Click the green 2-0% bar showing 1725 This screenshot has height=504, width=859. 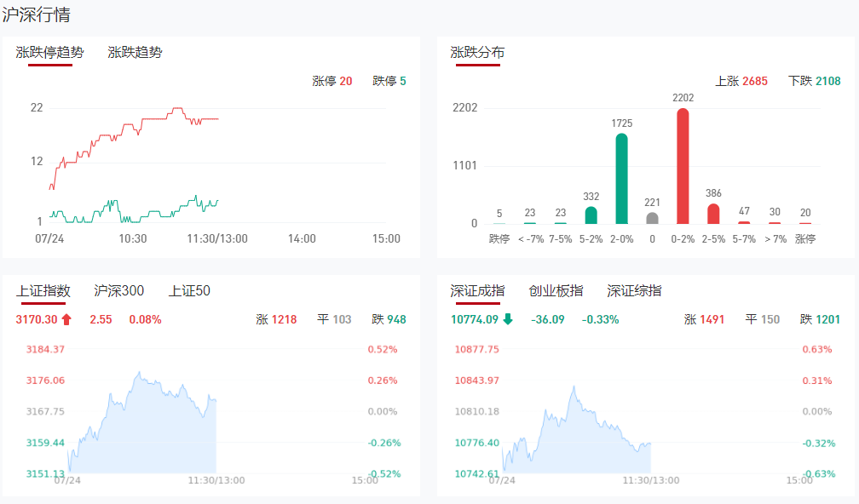pyautogui.click(x=622, y=179)
